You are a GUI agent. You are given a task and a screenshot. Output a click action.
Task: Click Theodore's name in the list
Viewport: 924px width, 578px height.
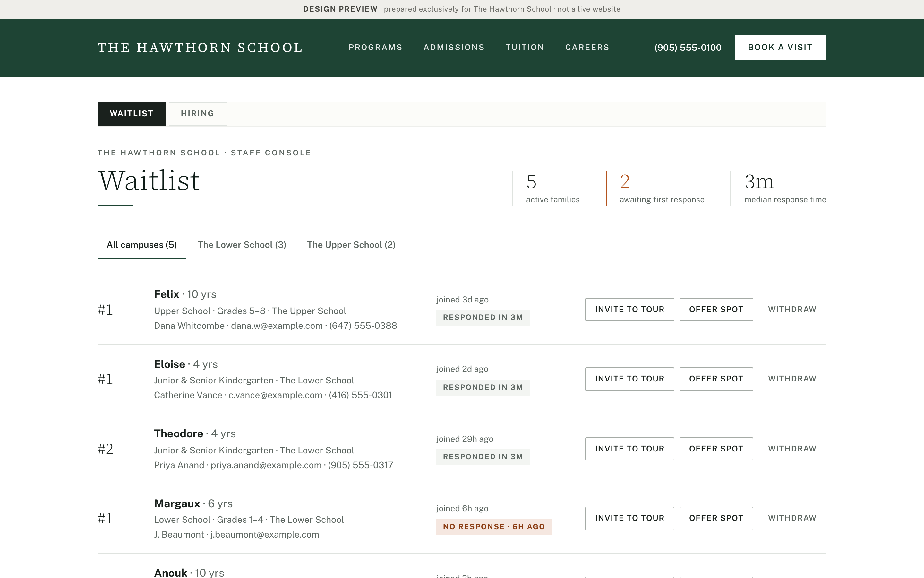click(179, 434)
